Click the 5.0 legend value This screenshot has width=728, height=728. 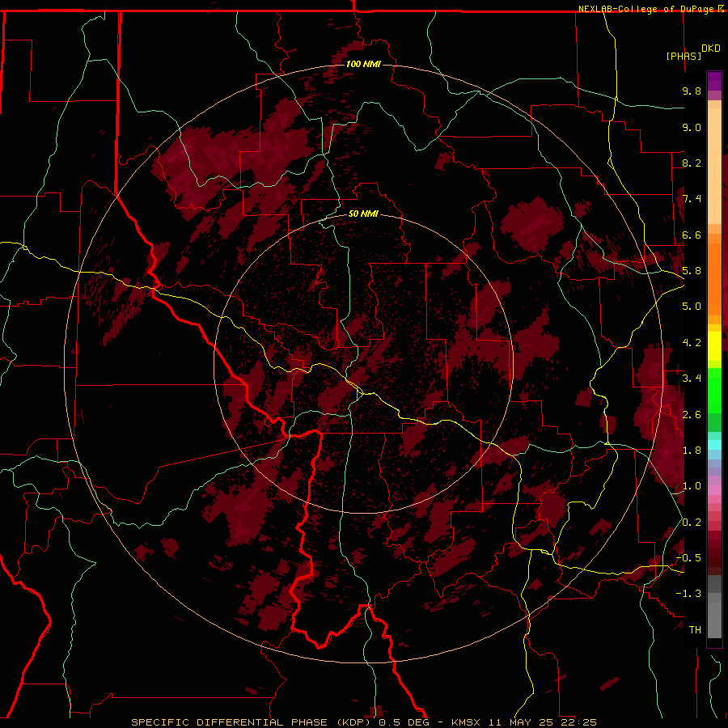click(692, 307)
